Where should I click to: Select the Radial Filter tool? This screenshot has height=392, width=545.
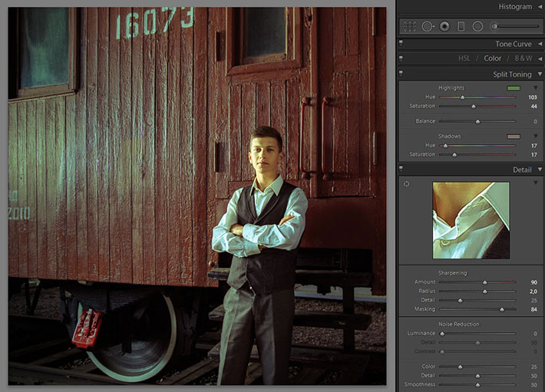pyautogui.click(x=477, y=26)
